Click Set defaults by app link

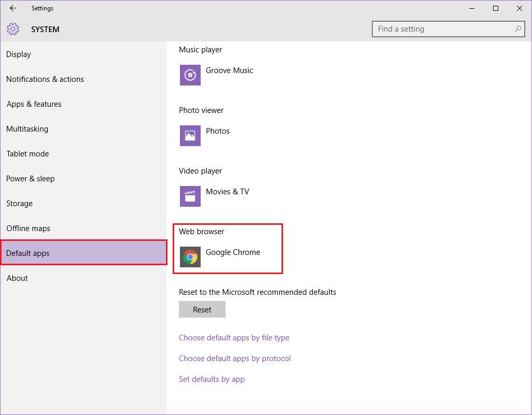tap(212, 379)
